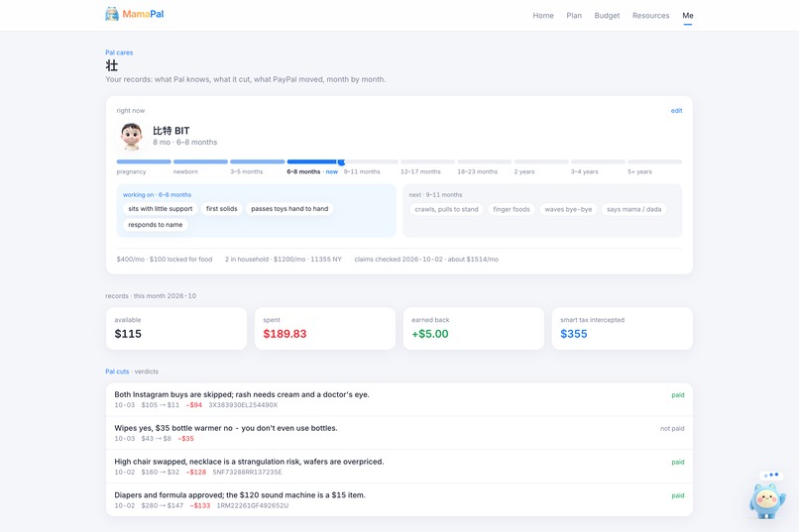Viewport: 799px width, 532px height.
Task: Go to the Home nav item
Action: click(x=543, y=15)
